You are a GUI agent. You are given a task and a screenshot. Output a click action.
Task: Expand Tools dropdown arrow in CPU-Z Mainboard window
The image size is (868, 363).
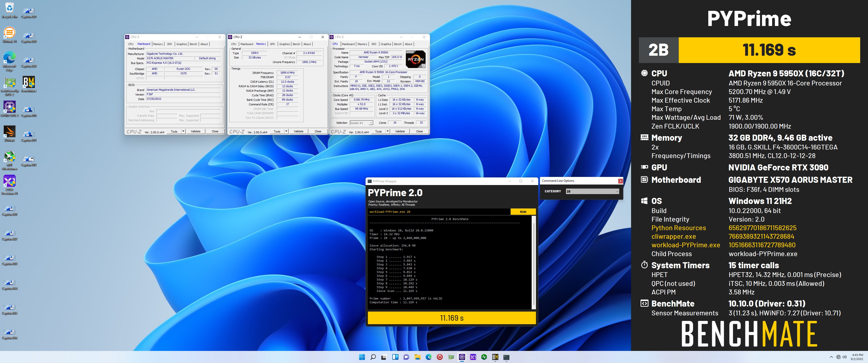pos(183,131)
